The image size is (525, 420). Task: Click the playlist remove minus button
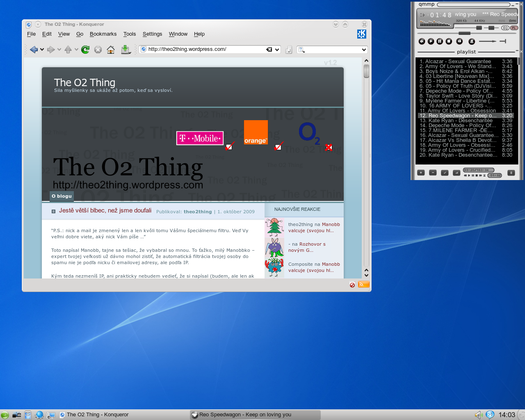[433, 173]
